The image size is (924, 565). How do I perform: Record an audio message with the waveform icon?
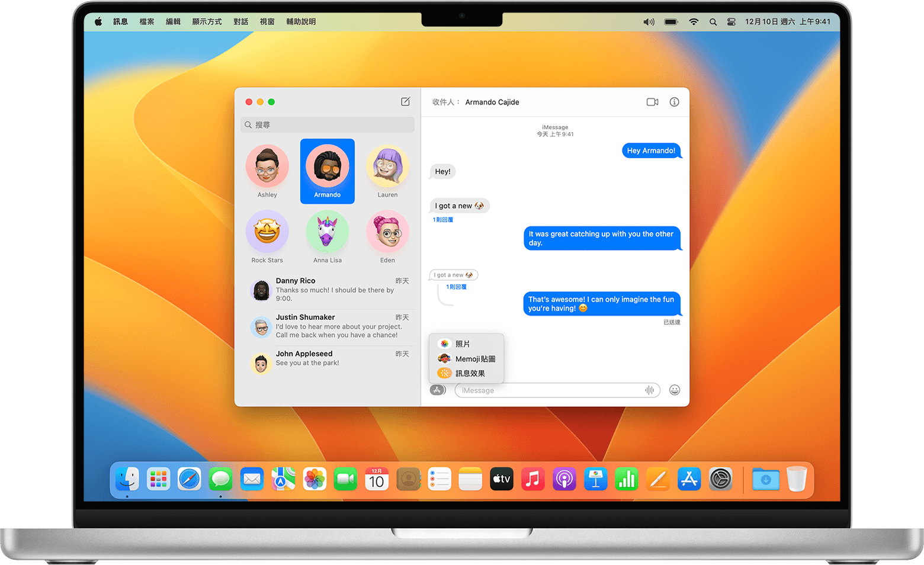coord(650,390)
